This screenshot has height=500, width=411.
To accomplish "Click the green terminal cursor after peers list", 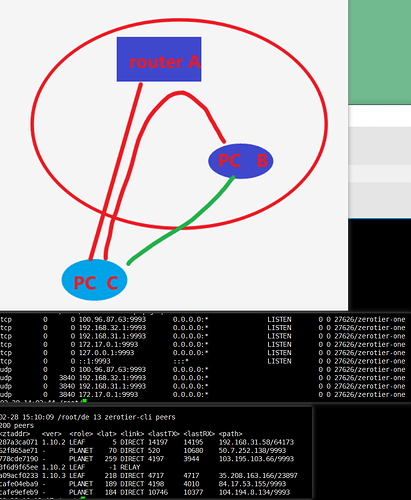I will tap(83, 498).
